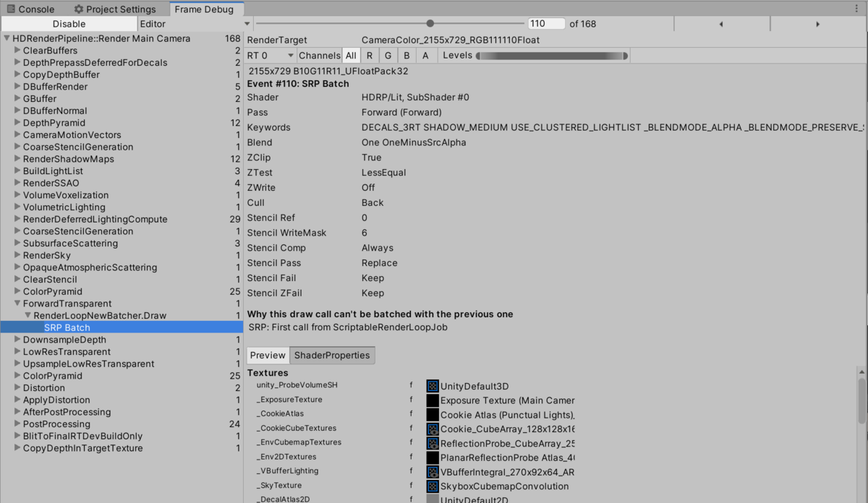Select LowResTransparent row

[x=122, y=352]
